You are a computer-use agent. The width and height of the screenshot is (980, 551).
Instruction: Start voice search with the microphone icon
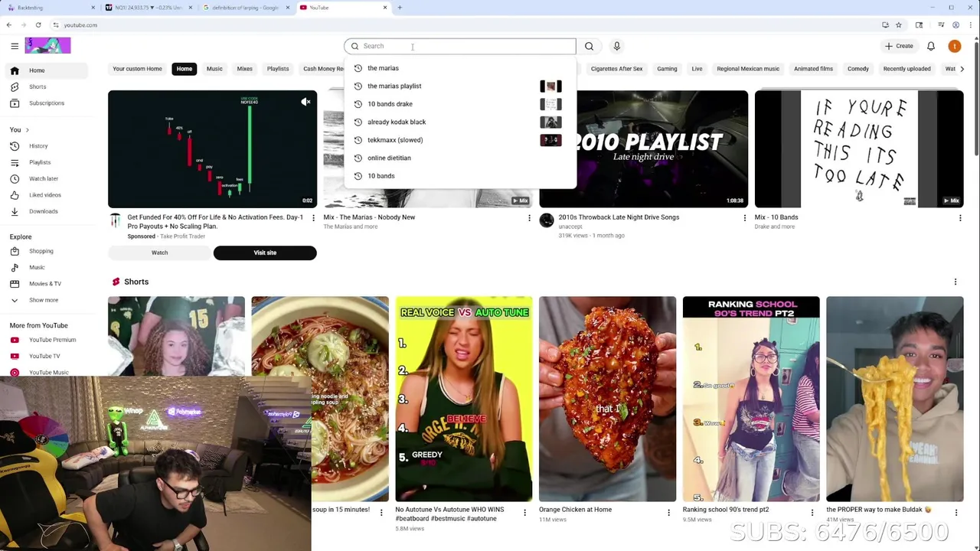pos(616,46)
